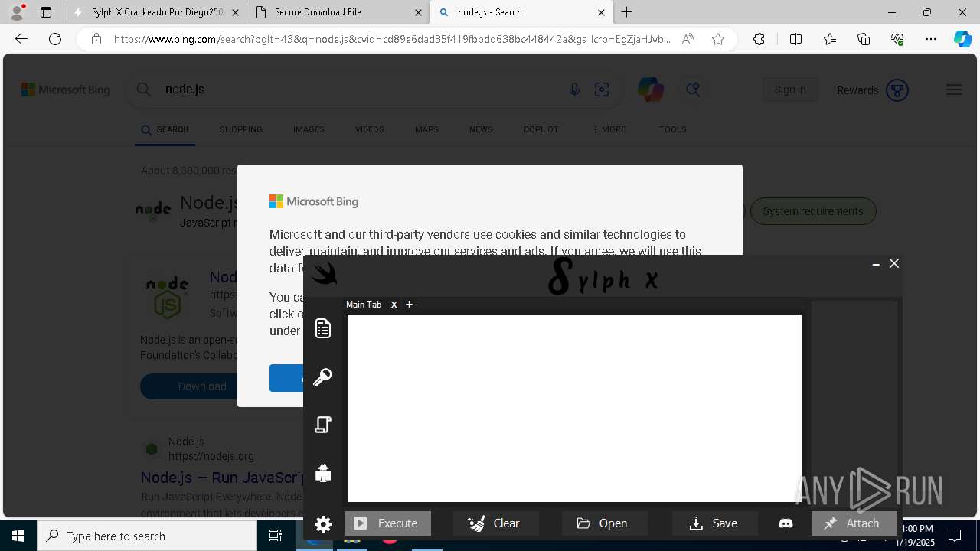The width and height of the screenshot is (980, 551).
Task: Click the Save button in Sylph X
Action: [x=715, y=523]
